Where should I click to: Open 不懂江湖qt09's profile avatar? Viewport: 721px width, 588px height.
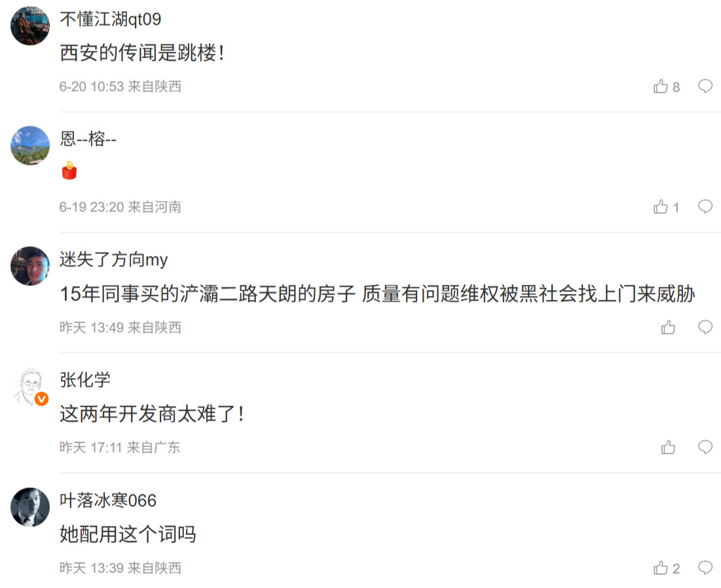tap(30, 26)
